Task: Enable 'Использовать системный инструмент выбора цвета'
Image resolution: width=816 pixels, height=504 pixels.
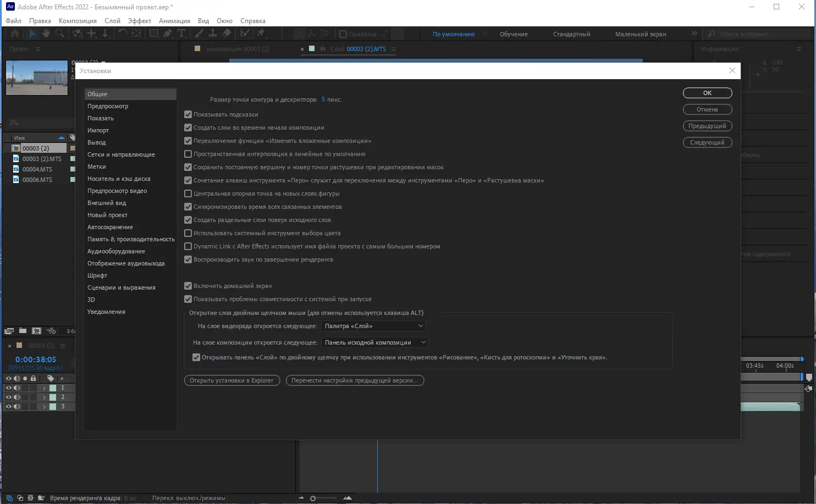Action: click(x=188, y=233)
